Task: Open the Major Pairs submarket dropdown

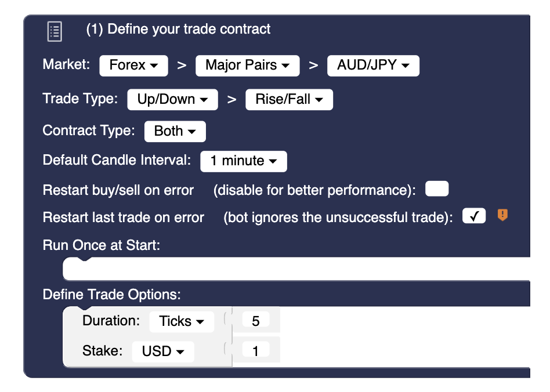Action: point(247,66)
